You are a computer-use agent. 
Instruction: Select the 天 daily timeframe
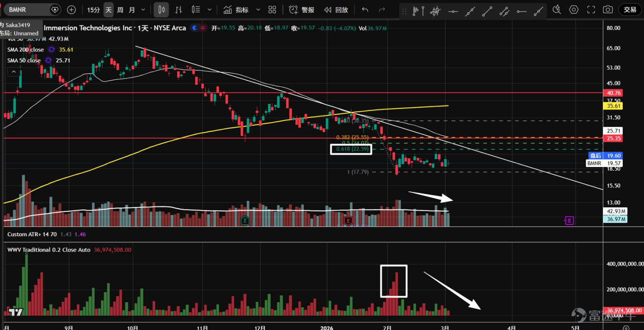pyautogui.click(x=108, y=10)
